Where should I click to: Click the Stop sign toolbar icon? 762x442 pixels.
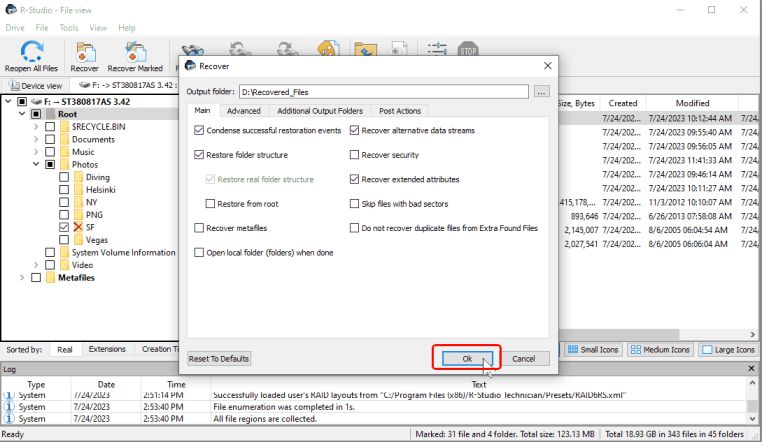(x=468, y=49)
